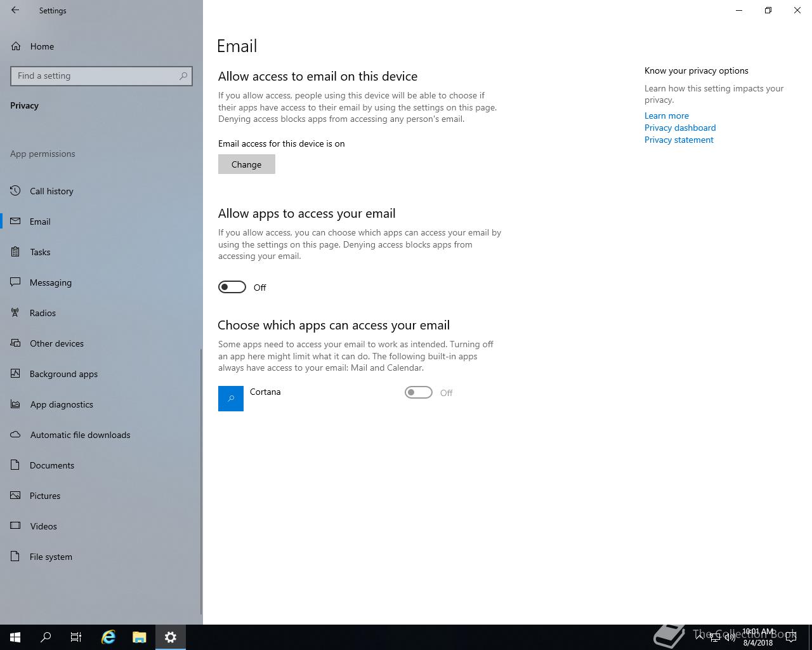This screenshot has width=812, height=650.
Task: Click the Home icon in sidebar
Action: 16,46
